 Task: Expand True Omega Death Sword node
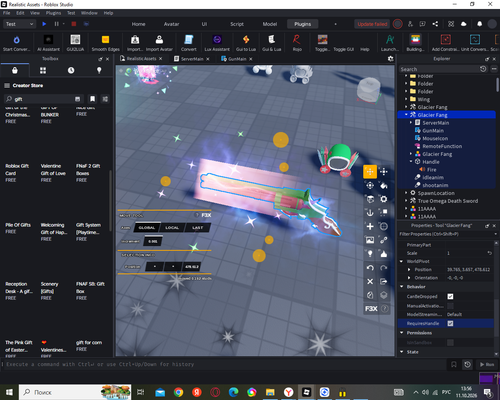[x=406, y=201]
